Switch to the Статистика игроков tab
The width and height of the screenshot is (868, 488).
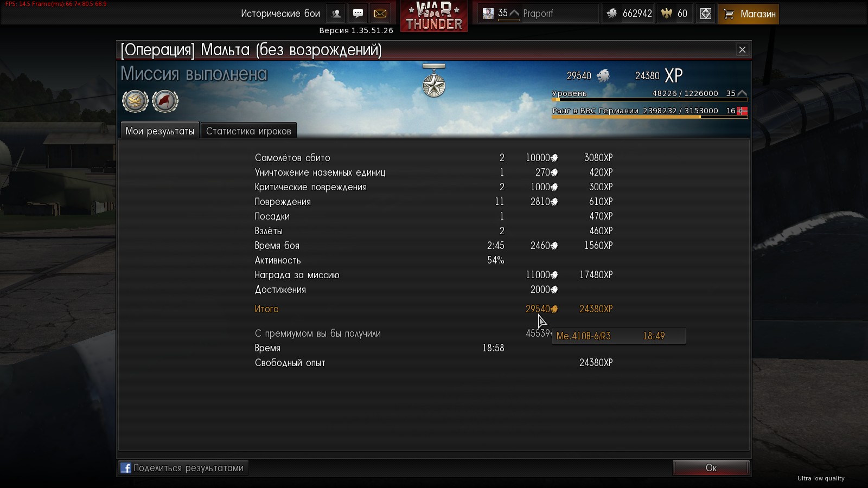(x=248, y=131)
